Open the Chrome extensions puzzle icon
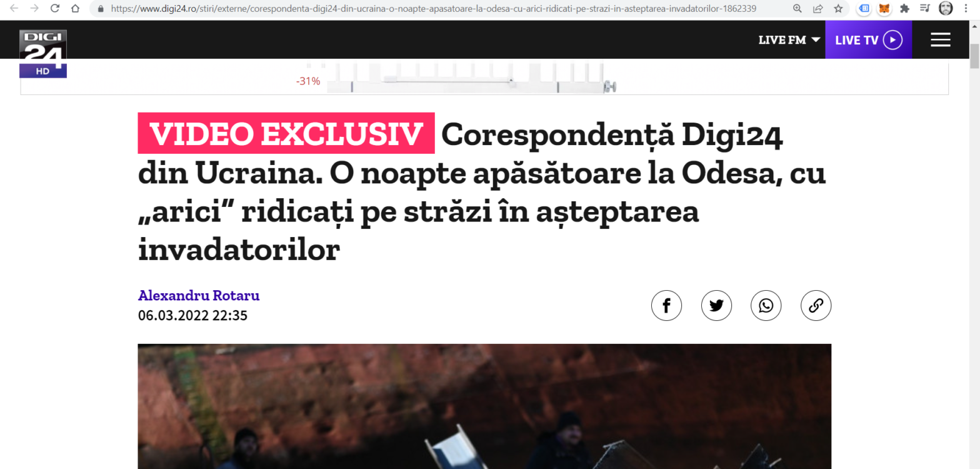The height and width of the screenshot is (469, 980). 904,9
